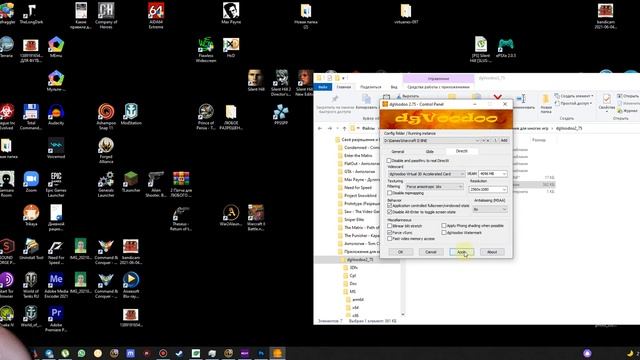Viewport: 640px width, 360px height.
Task: Click the Apply button in dgVoodoo
Action: pyautogui.click(x=462, y=252)
